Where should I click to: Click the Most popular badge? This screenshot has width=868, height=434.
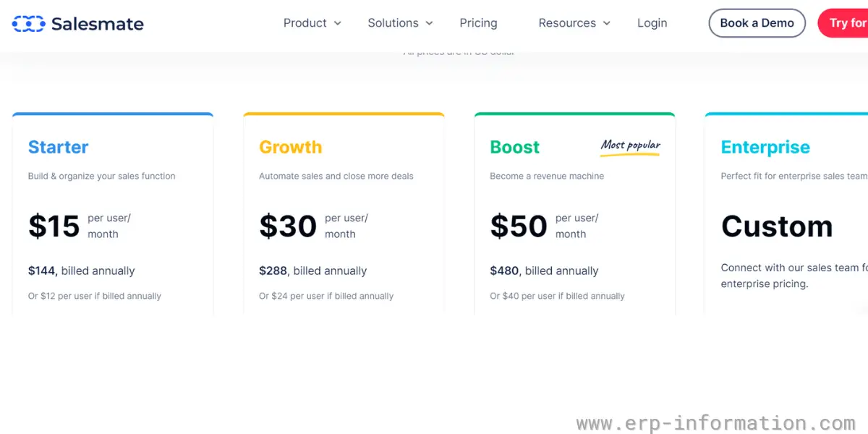tap(630, 146)
